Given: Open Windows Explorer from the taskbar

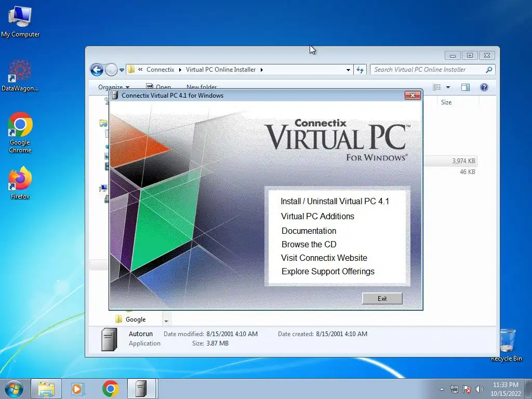Looking at the screenshot, I should 46,389.
